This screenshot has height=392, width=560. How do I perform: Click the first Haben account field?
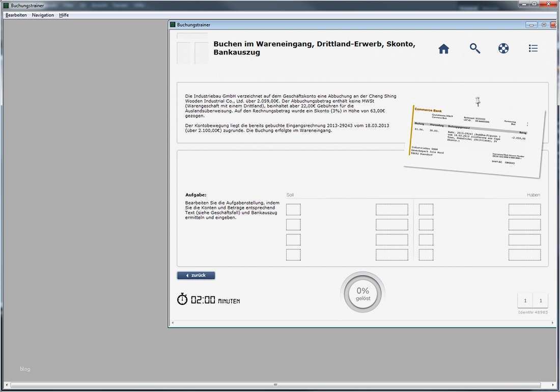click(x=426, y=209)
